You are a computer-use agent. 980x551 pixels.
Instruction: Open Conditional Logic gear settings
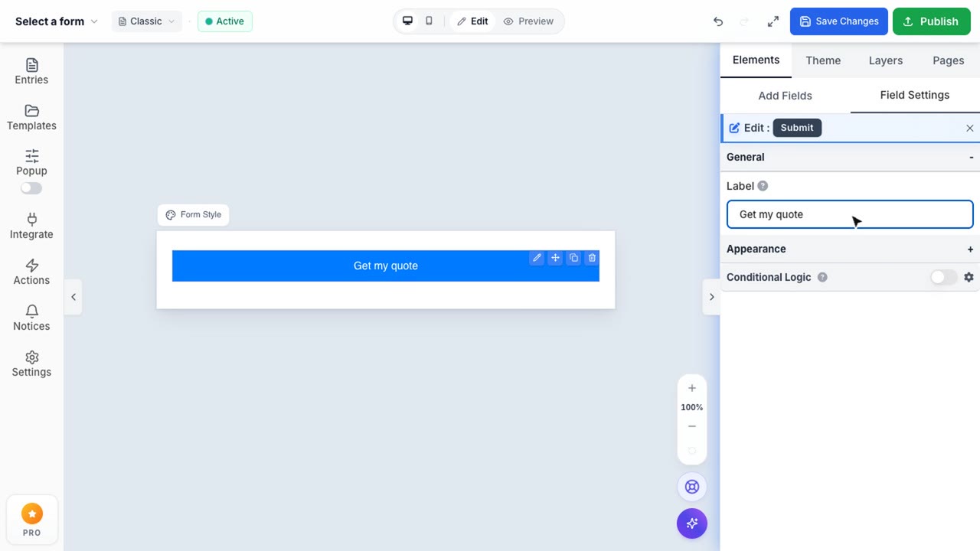(x=969, y=277)
